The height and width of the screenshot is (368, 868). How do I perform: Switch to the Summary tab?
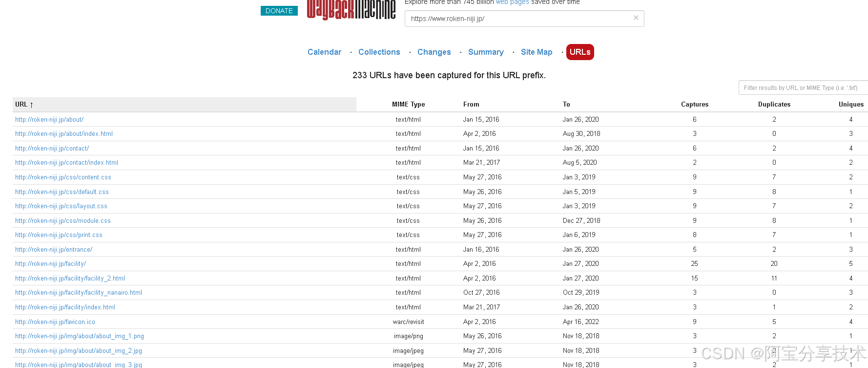tap(486, 52)
